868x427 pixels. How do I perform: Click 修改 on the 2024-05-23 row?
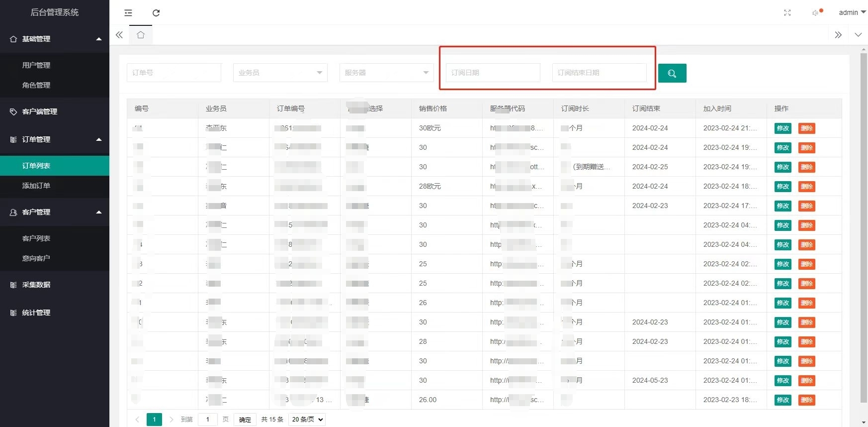point(783,381)
